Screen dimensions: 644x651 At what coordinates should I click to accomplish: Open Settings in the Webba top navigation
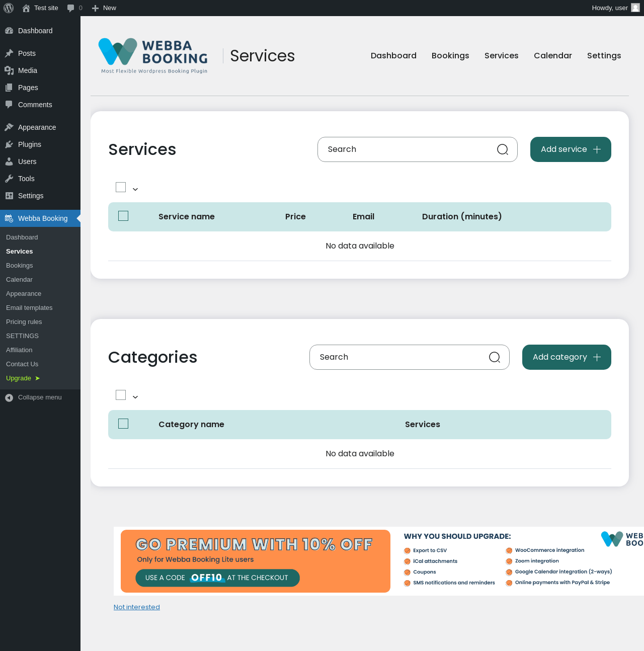[604, 55]
